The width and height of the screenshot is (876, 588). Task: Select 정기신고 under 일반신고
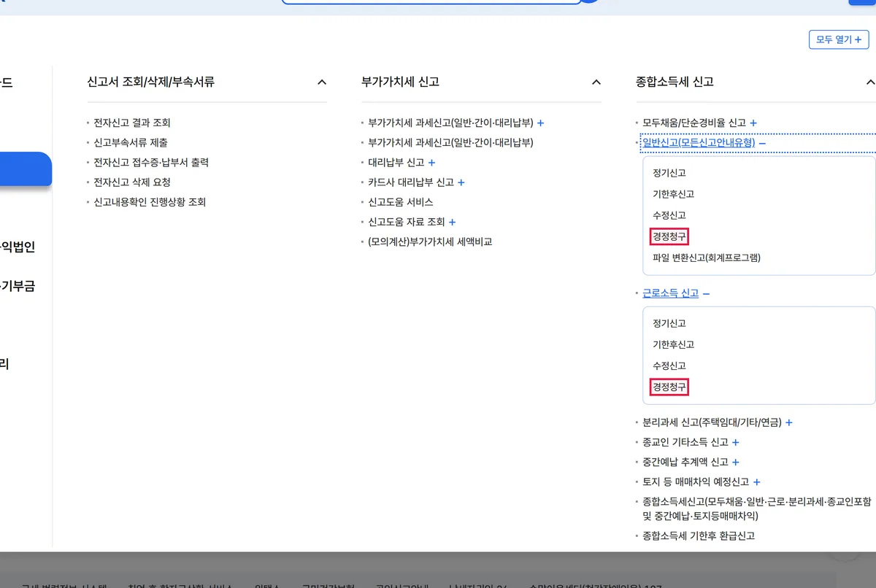[669, 173]
